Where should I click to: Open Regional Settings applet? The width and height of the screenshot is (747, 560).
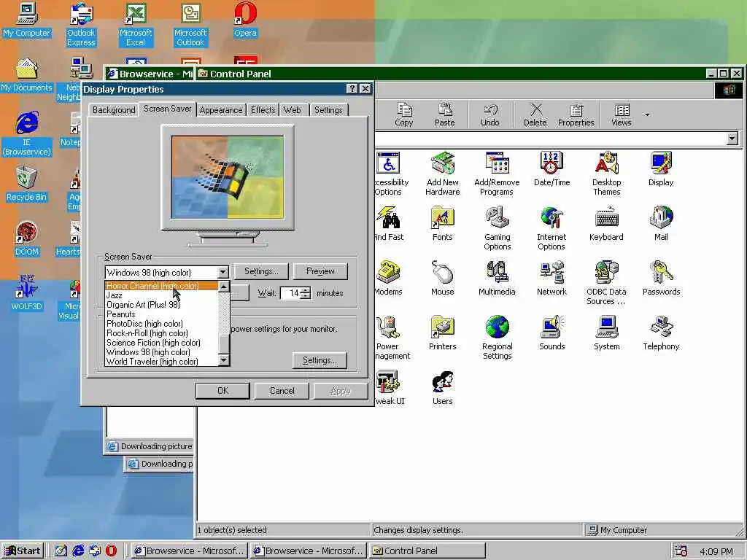497,338
